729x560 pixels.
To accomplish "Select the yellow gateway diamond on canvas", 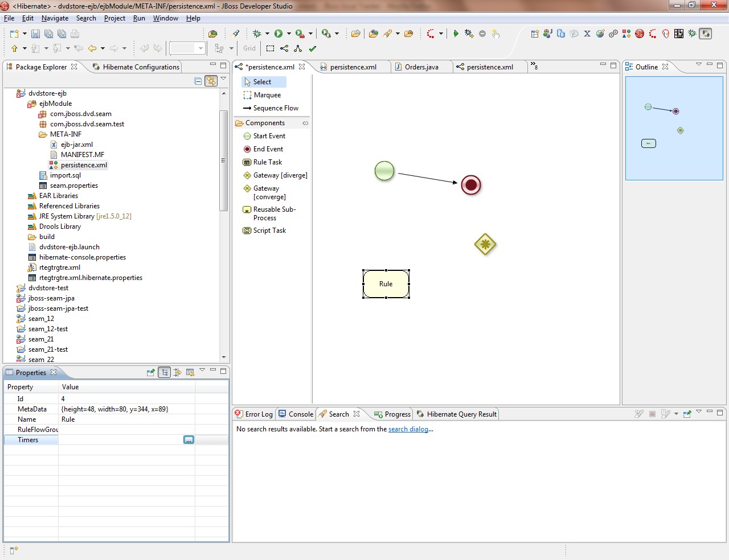I will (485, 245).
